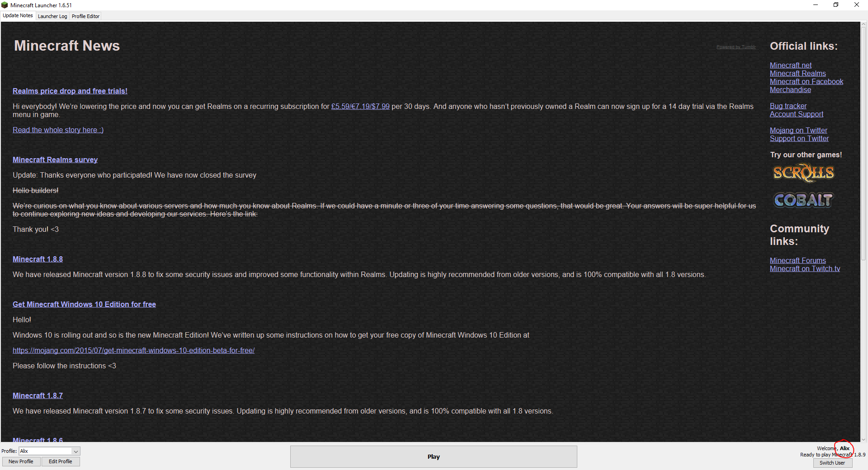Image resolution: width=868 pixels, height=470 pixels.
Task: Click the news scrollbar down arrow
Action: click(x=864, y=439)
